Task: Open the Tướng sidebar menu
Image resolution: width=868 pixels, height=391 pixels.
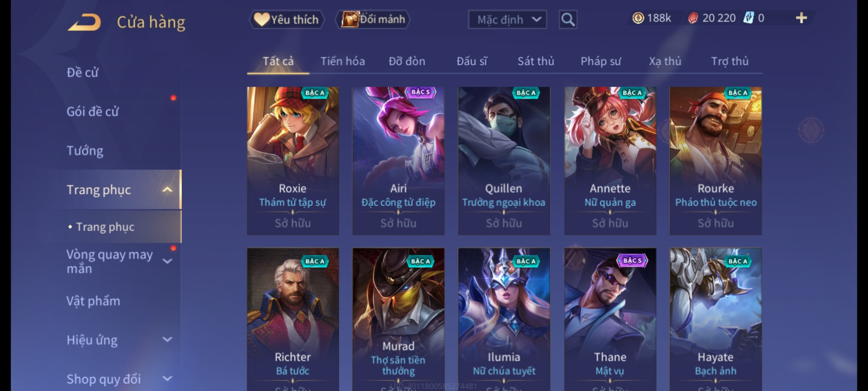Action: coord(85,151)
